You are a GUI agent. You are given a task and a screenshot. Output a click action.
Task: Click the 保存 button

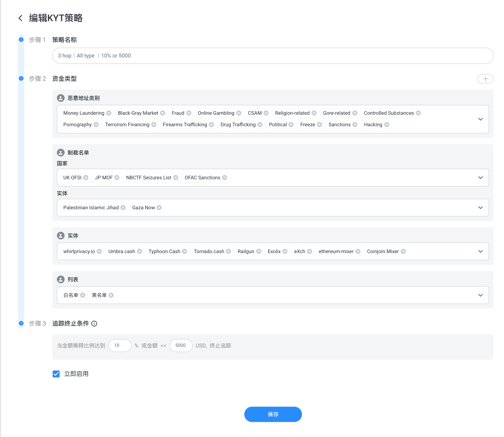click(273, 414)
